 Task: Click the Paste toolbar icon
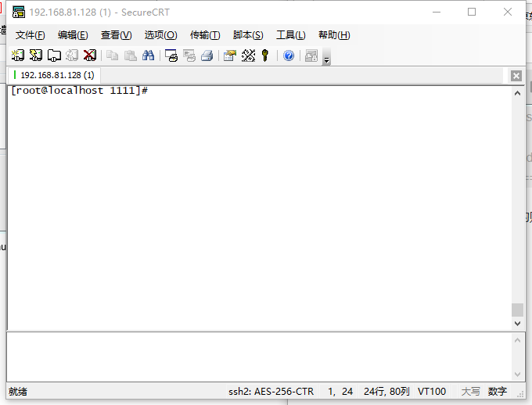point(131,56)
